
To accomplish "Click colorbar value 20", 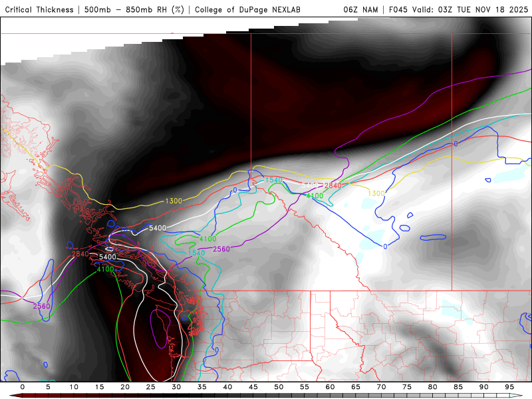I will (125, 387).
